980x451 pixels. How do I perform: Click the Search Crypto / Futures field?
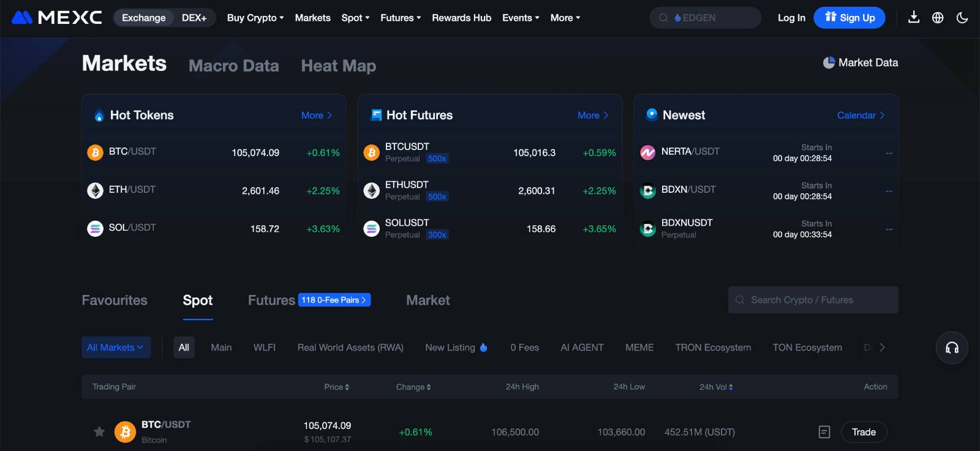(x=813, y=300)
